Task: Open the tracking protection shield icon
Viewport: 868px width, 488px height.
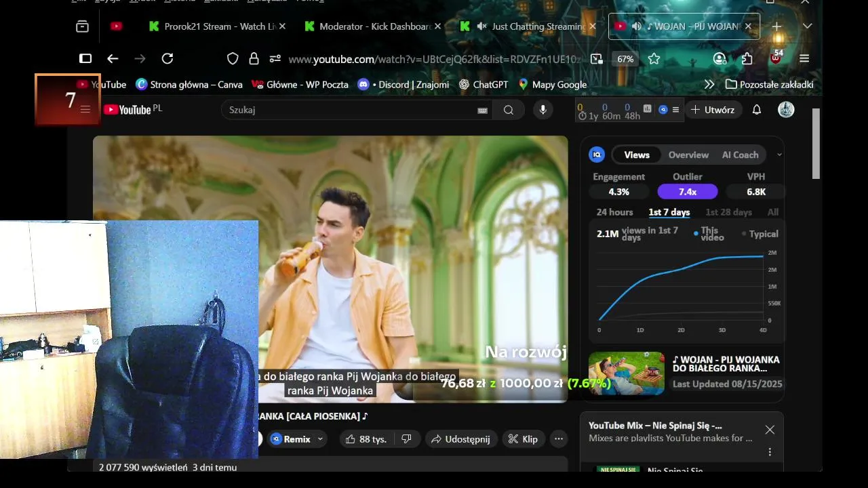Action: pyautogui.click(x=233, y=59)
